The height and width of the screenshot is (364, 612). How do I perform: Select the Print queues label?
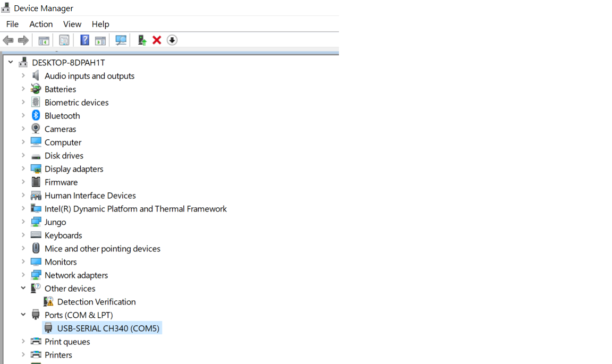(67, 341)
